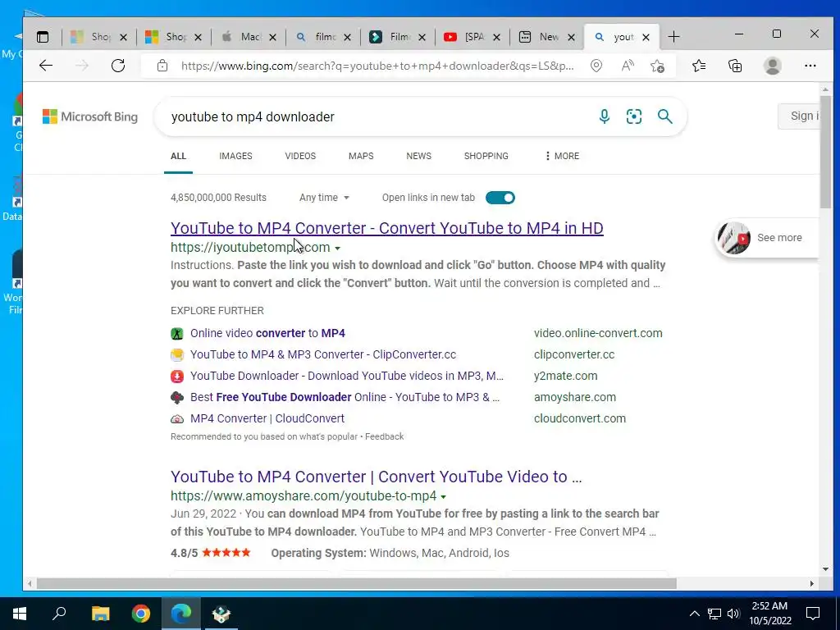Click the Bing search magnifier button
Viewport: 840px width, 630px height.
pyautogui.click(x=664, y=116)
